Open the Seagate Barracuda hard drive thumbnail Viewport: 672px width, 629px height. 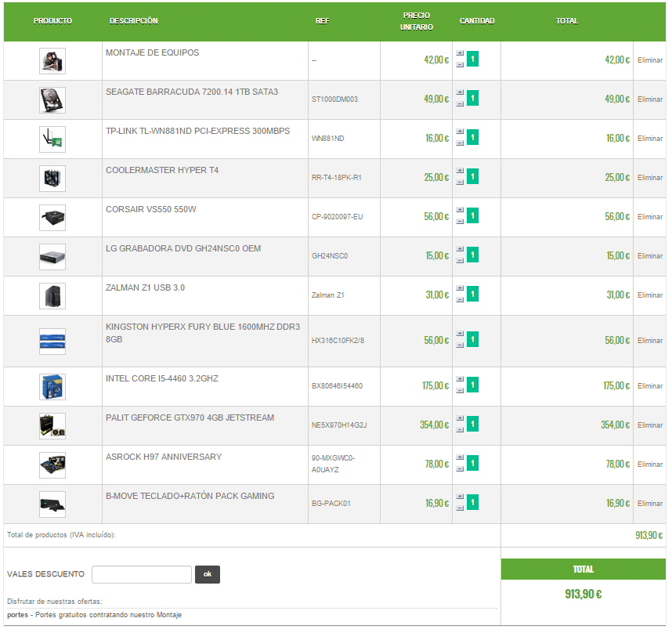pyautogui.click(x=52, y=100)
